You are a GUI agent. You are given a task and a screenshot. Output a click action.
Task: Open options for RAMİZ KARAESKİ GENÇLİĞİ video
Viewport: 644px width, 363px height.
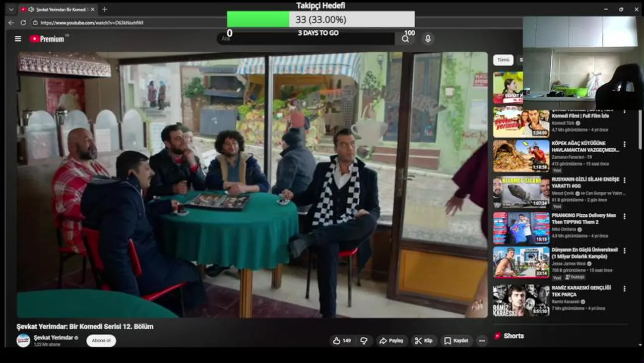624,289
